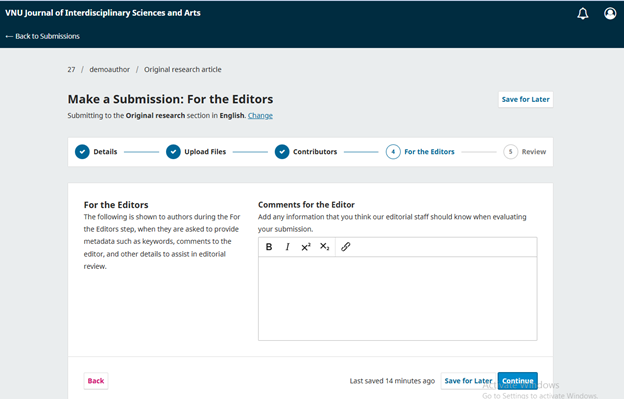624x399 pixels.
Task: Go to the Upload Files step
Action: [196, 152]
